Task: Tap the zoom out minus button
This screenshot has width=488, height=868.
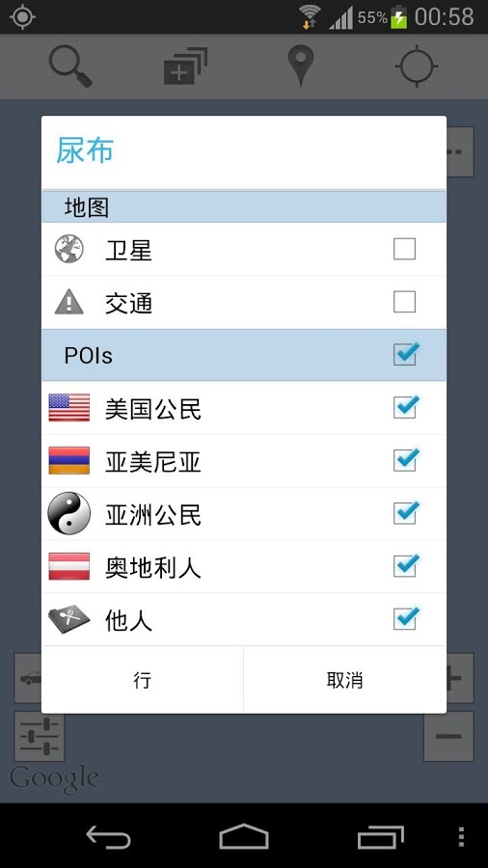Action: 448,736
